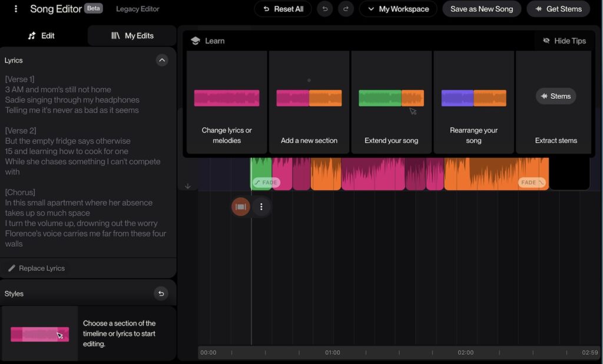Reset the Styles panel with revert icon
This screenshot has width=603, height=364.
coord(161,293)
